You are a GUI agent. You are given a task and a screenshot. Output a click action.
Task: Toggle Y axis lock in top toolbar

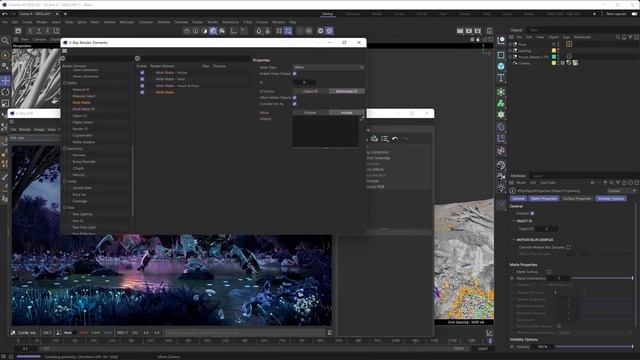click(x=39, y=31)
